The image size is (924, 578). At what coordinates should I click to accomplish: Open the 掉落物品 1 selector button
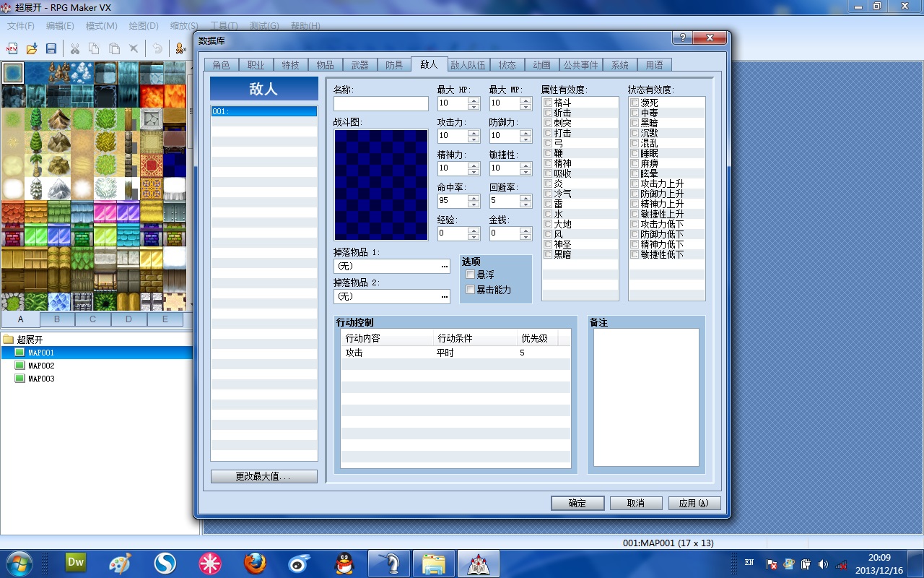coord(445,267)
